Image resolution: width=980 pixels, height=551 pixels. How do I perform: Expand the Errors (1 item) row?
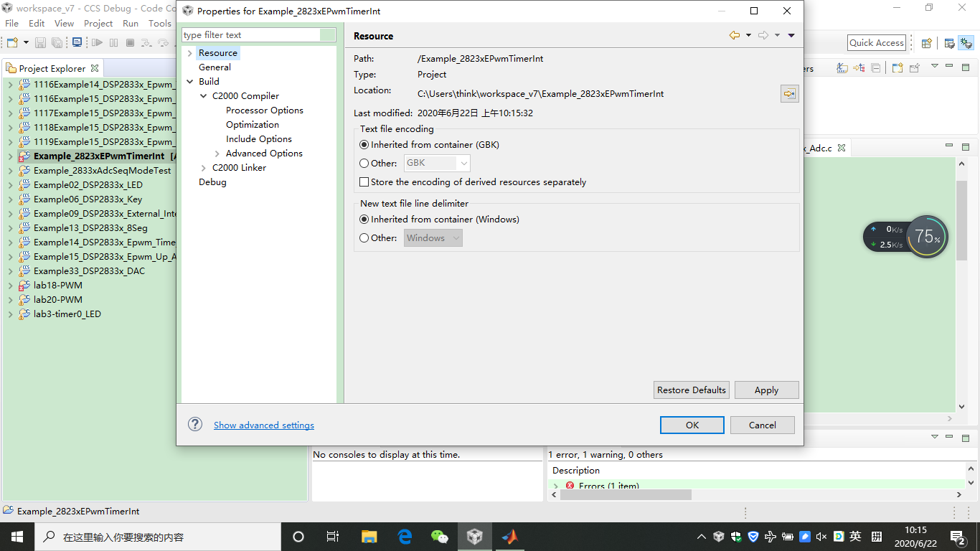[x=556, y=486]
